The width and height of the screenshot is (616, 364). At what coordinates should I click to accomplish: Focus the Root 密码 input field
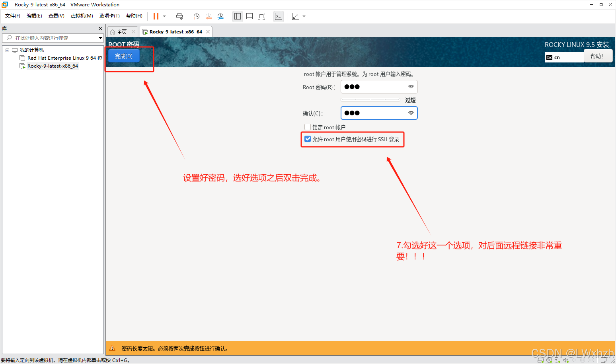click(x=379, y=87)
